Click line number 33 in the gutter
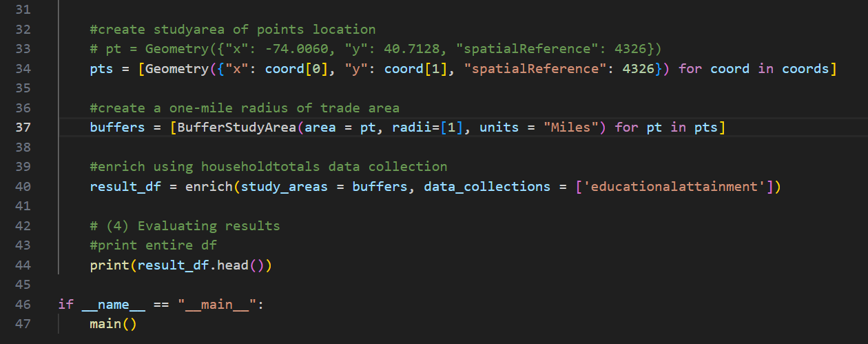868x344 pixels. pos(23,49)
